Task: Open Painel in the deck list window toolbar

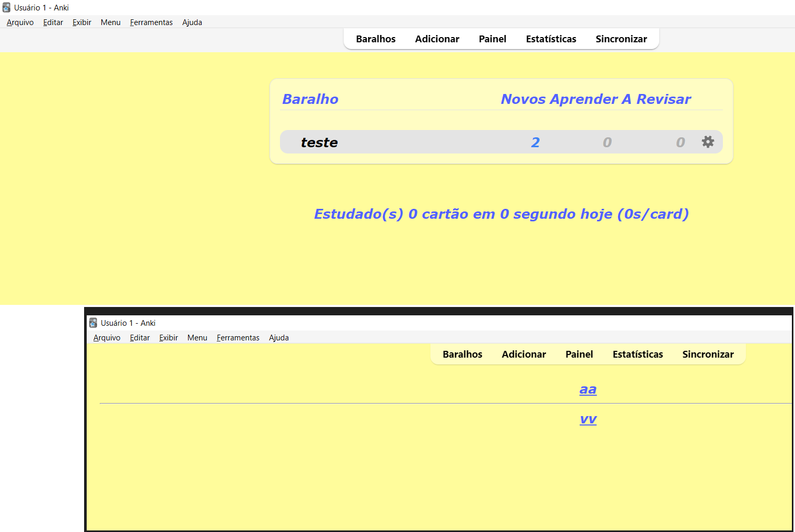Action: [492, 39]
